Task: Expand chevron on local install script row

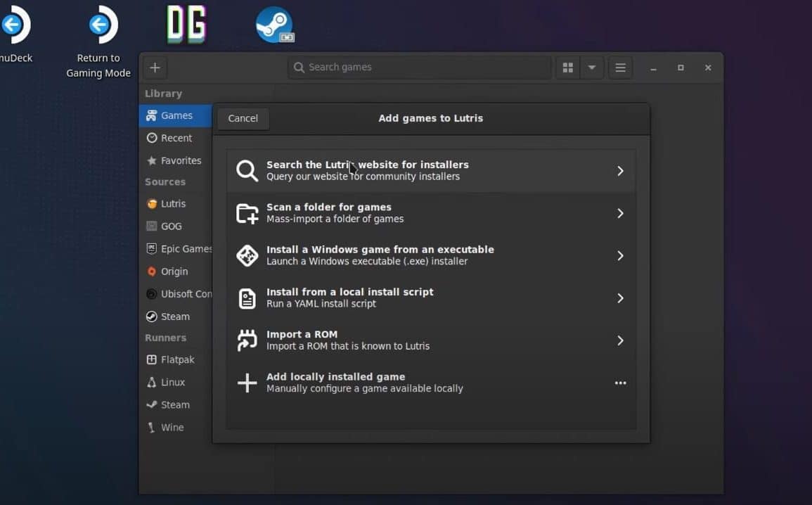Action: pyautogui.click(x=620, y=298)
